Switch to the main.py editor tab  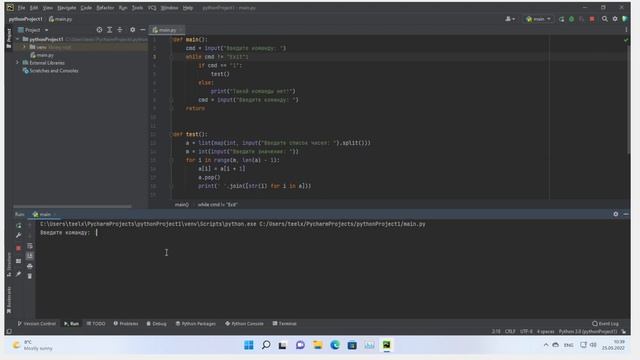click(x=167, y=30)
